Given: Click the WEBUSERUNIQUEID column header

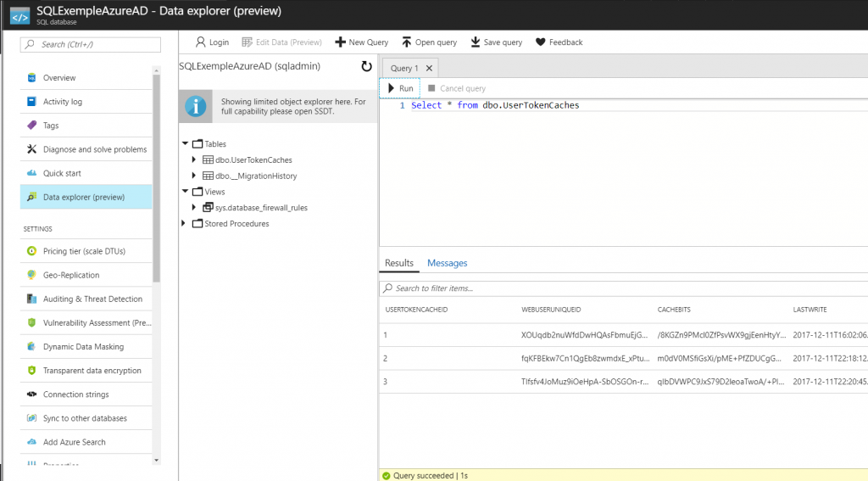Looking at the screenshot, I should (x=551, y=310).
